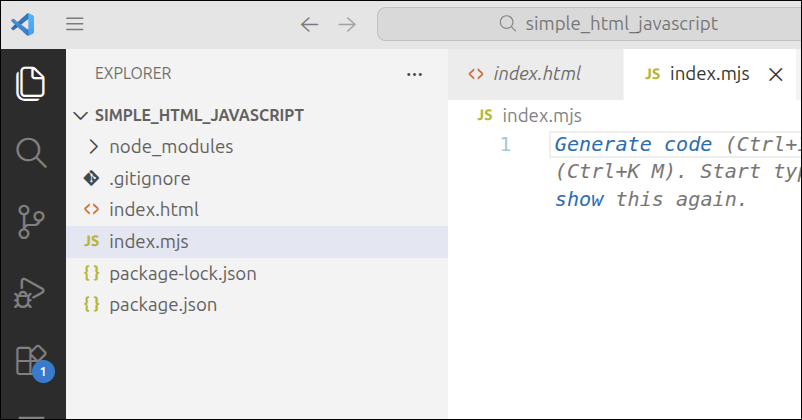Open index.html in the file tree
The image size is (802, 420).
(x=257, y=210)
